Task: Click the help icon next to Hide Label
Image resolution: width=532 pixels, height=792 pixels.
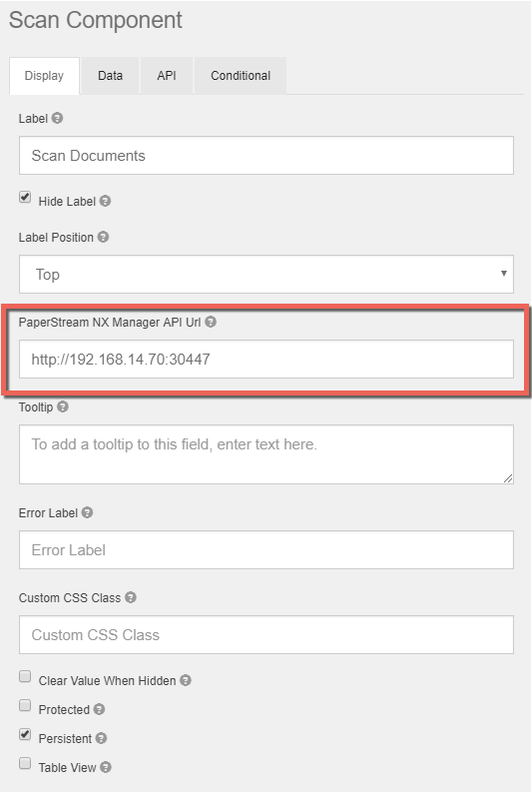Action: click(x=105, y=201)
